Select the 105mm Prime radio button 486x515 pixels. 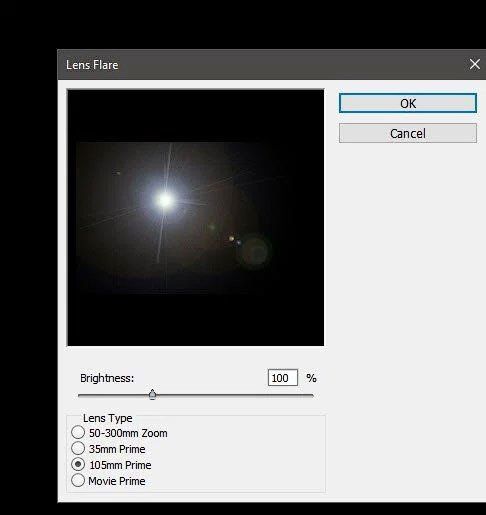click(78, 464)
